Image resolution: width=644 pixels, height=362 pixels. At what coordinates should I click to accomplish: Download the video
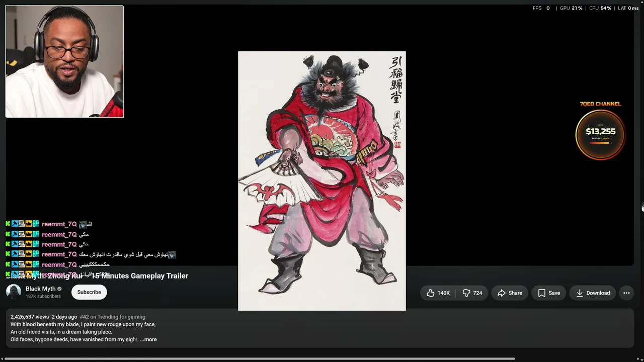(593, 293)
